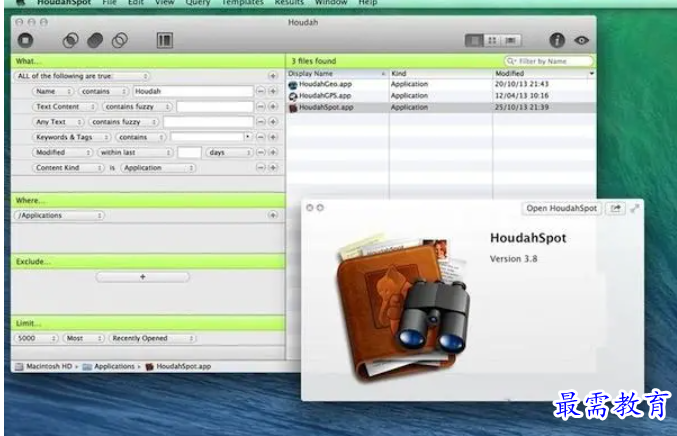Remove the Keywords & Tags criterion row
The height and width of the screenshot is (436, 677).
pos(261,137)
